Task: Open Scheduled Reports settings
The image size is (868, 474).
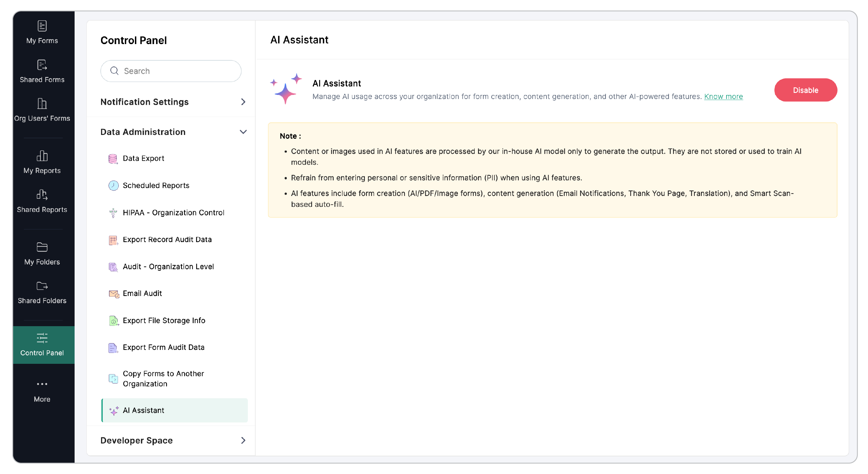Action: coord(156,185)
